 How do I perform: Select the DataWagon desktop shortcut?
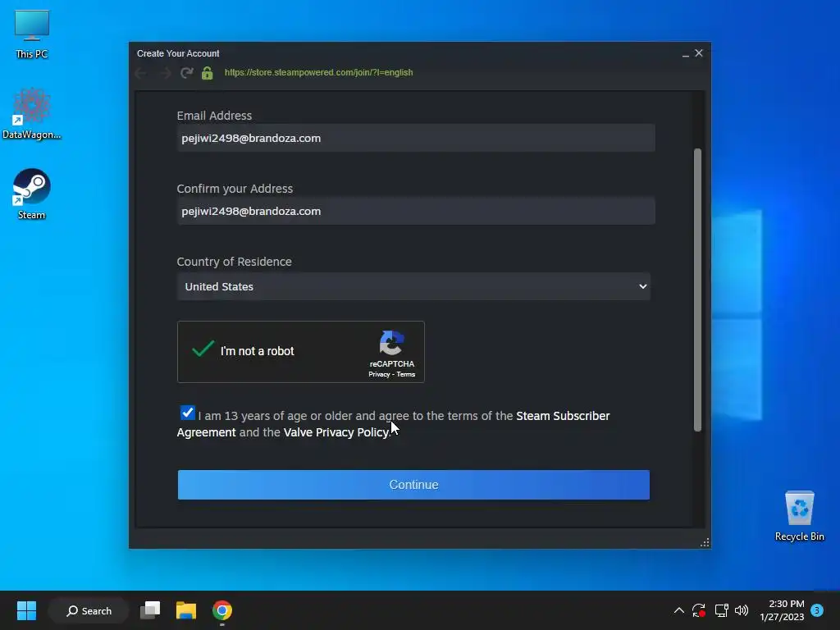pos(32,113)
